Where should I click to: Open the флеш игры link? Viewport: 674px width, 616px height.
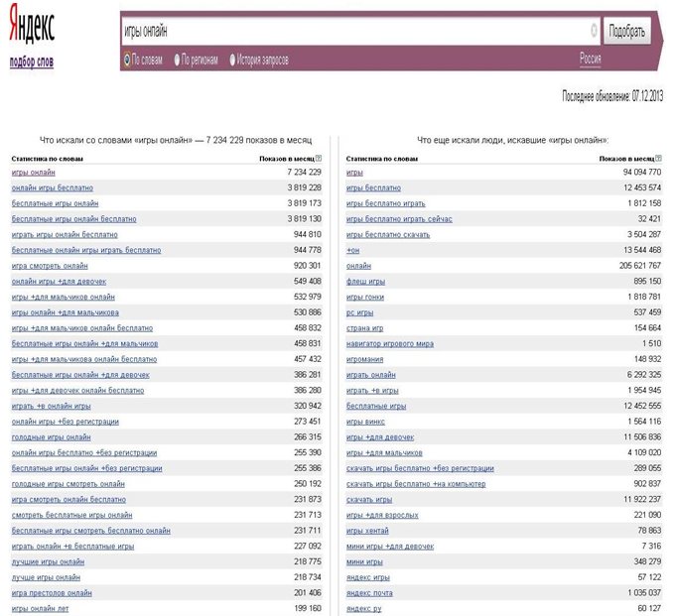[365, 282]
